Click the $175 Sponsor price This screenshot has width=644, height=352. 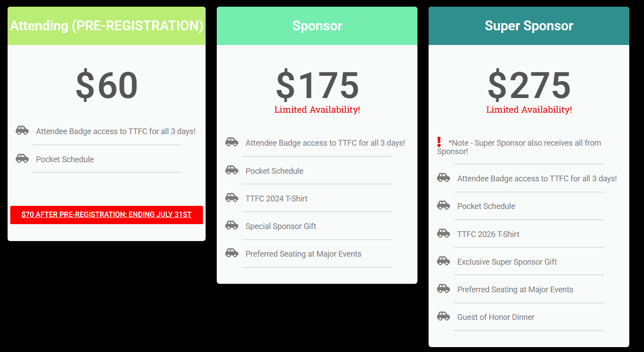coord(317,86)
